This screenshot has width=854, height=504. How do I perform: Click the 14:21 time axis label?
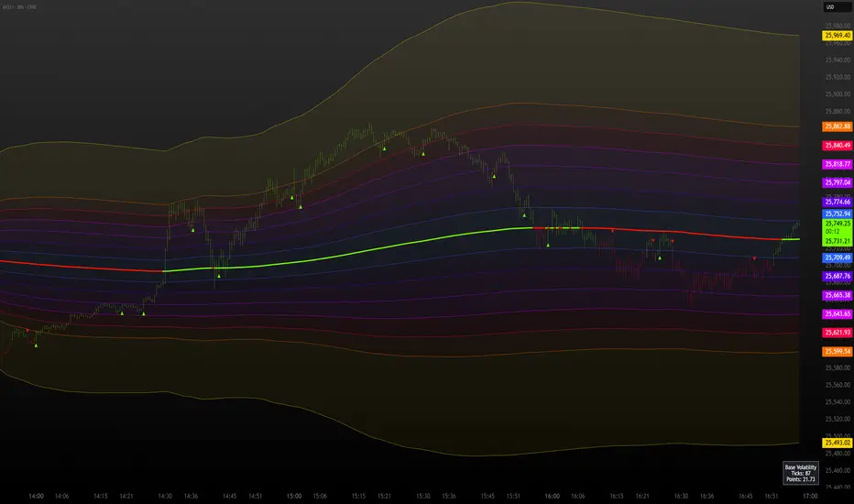[x=126, y=497]
